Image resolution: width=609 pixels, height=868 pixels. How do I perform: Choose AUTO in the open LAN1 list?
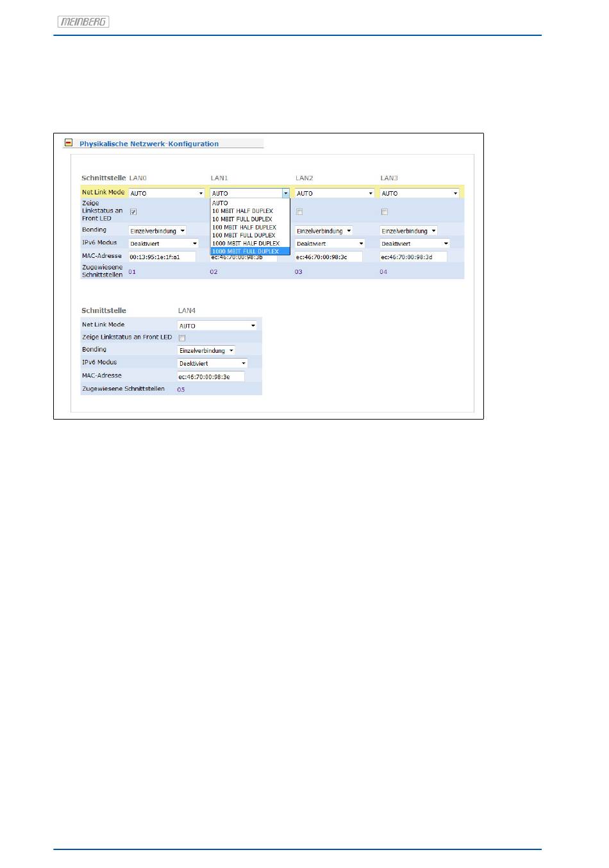250,203
